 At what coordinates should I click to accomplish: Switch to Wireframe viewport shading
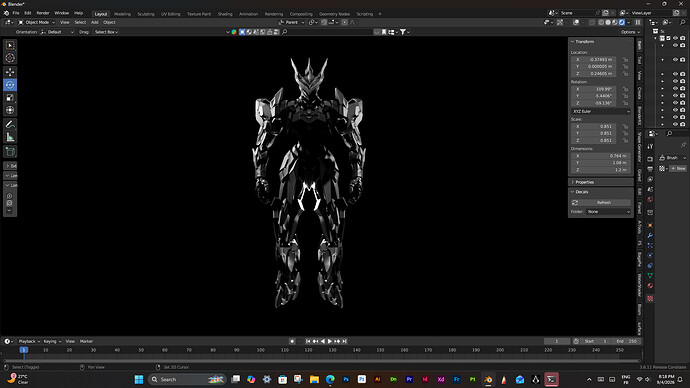(x=601, y=22)
